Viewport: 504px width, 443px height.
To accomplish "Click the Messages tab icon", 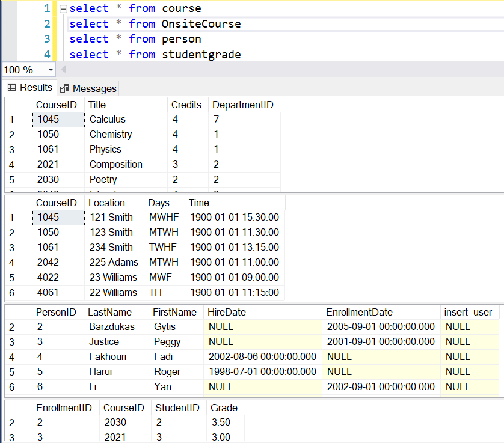I will (64, 88).
